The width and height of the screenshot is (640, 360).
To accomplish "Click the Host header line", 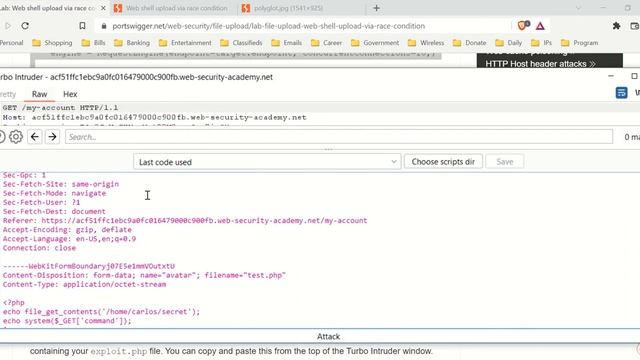I will point(155,118).
